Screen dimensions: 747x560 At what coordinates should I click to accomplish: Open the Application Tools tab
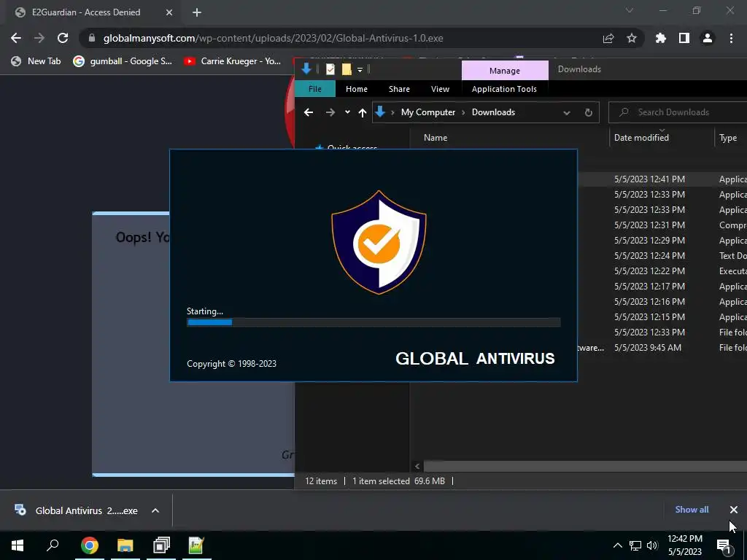click(x=504, y=89)
